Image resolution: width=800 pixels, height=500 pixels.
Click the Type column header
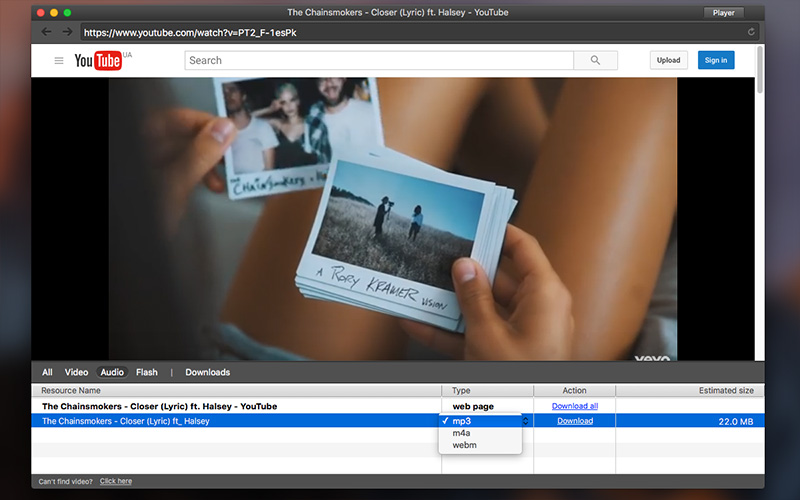pos(487,390)
